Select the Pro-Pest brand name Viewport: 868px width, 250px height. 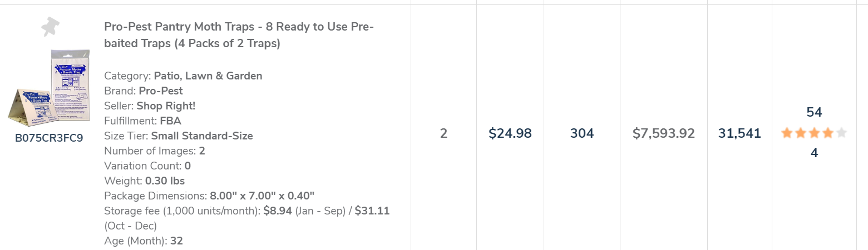coord(161,91)
